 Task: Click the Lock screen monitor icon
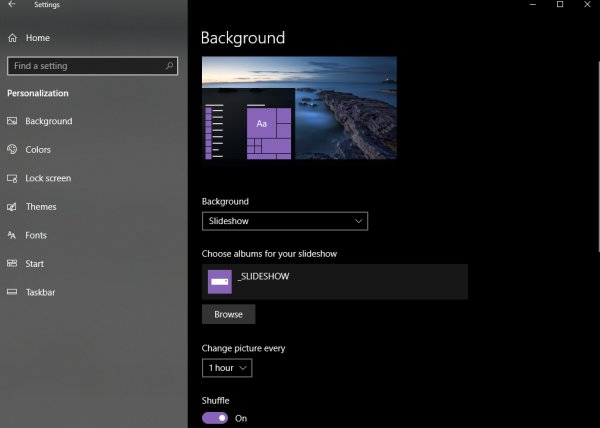[x=12, y=178]
